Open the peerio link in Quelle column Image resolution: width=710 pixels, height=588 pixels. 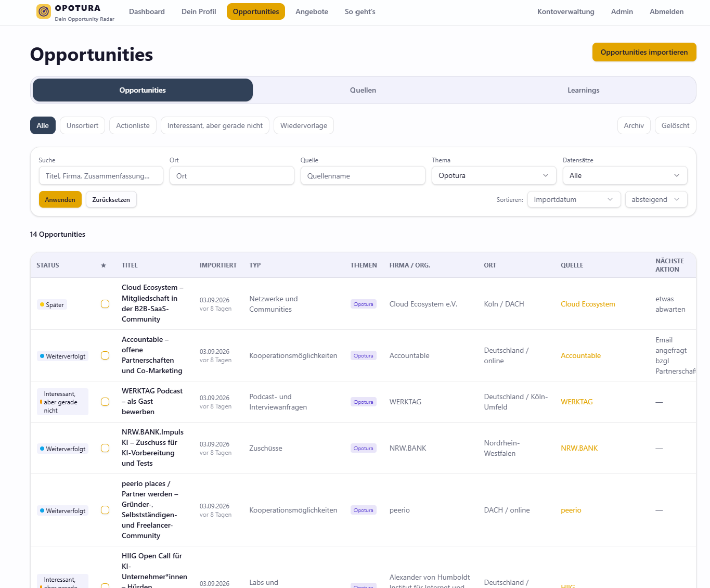click(571, 510)
